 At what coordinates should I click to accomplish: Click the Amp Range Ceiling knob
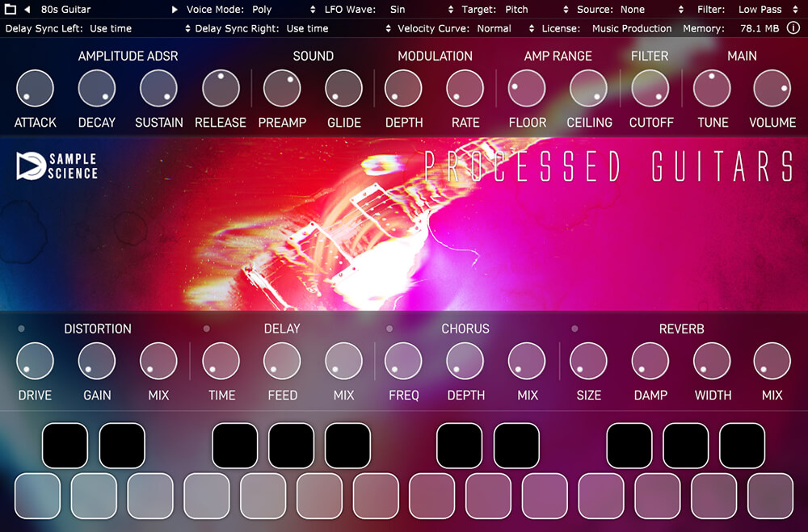click(588, 89)
